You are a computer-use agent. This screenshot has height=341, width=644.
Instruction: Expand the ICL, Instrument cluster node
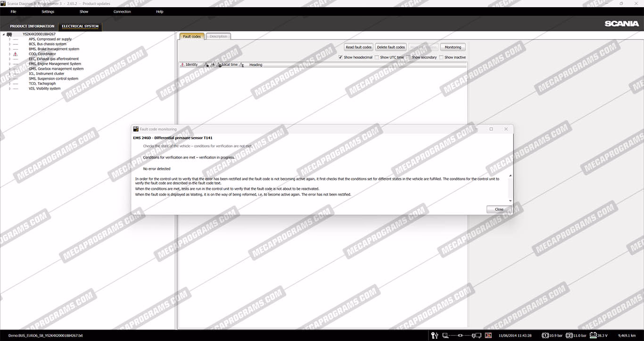pos(9,74)
